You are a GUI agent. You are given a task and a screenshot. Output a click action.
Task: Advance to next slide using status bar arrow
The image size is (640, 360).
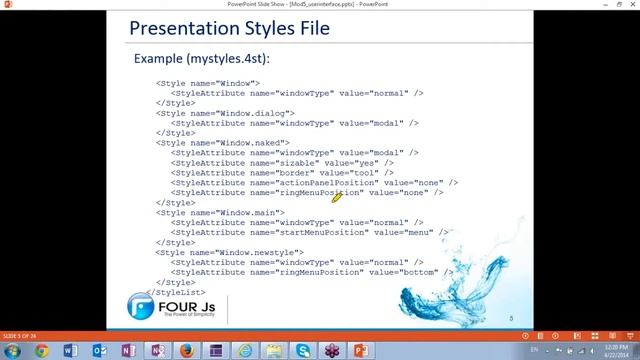(x=556, y=336)
